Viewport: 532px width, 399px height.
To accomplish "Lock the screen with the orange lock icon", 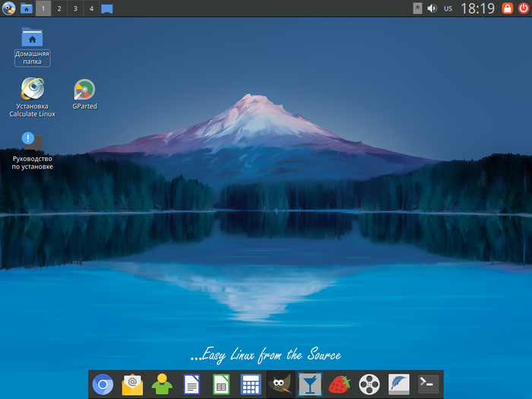I will (x=507, y=8).
